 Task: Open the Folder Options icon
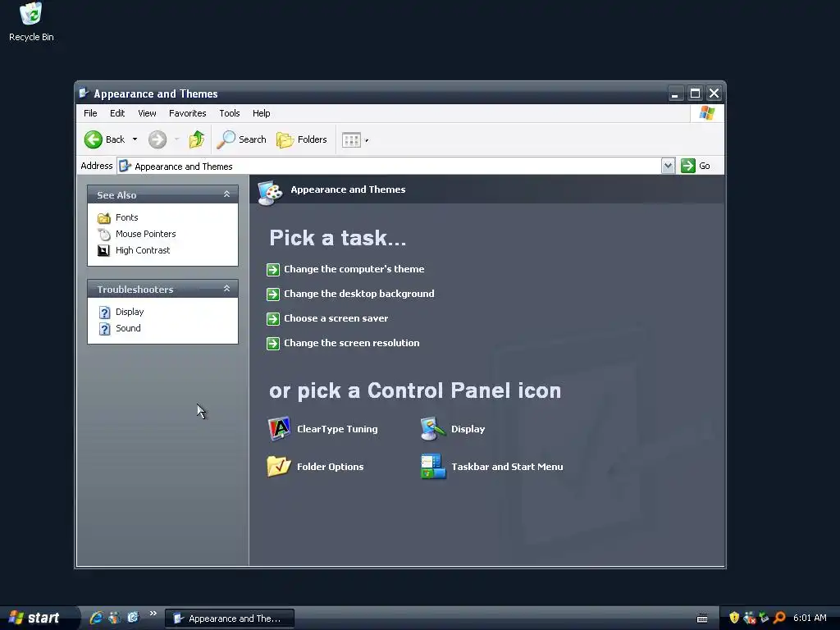(x=279, y=466)
